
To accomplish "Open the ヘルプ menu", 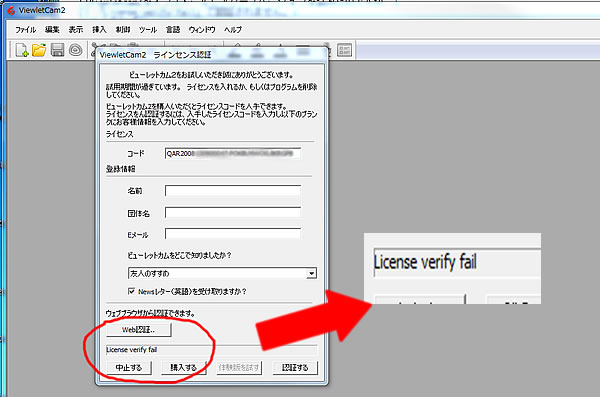I will click(x=233, y=30).
